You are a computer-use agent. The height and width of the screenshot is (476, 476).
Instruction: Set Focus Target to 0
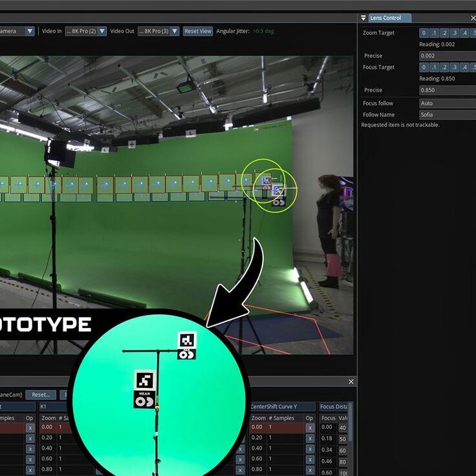pyautogui.click(x=424, y=67)
